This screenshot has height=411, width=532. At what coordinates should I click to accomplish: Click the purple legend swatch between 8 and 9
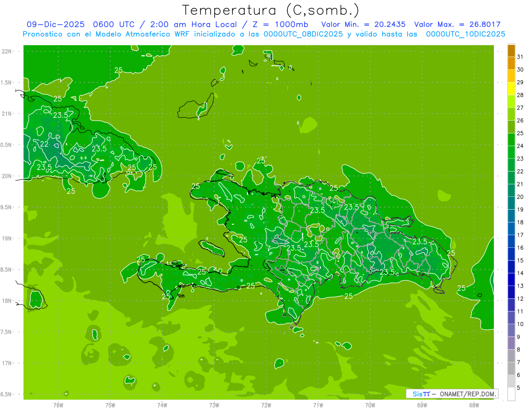point(511,343)
